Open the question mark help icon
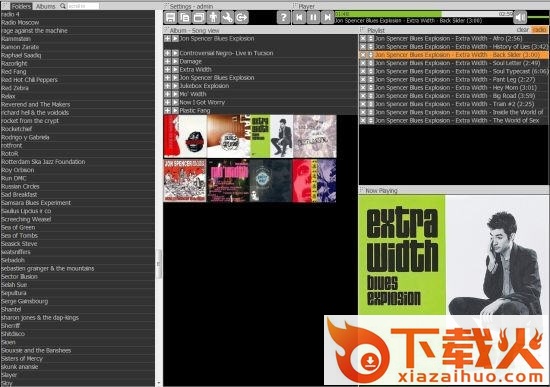 283,17
